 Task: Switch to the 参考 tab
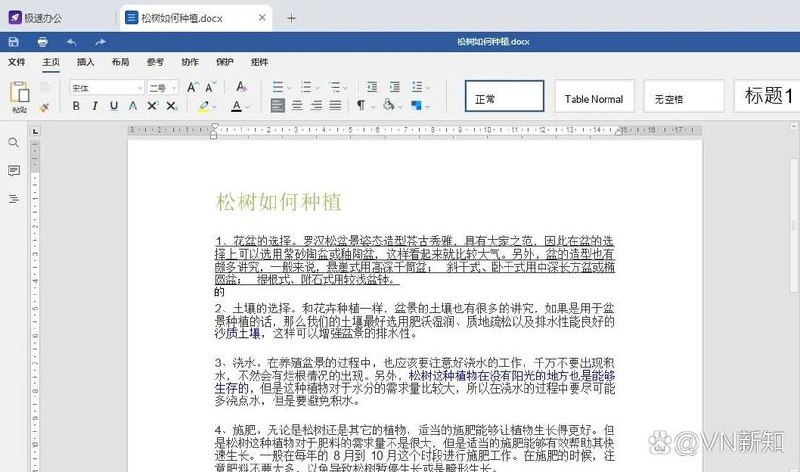(x=155, y=62)
